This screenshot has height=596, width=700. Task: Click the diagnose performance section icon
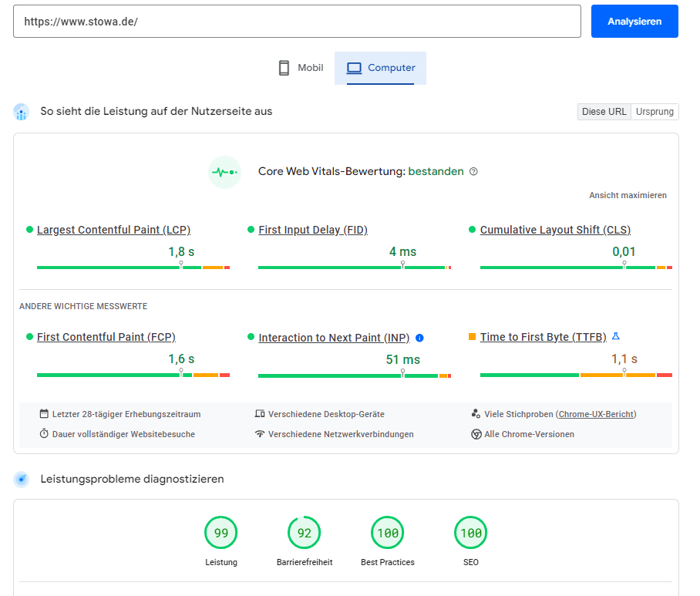pyautogui.click(x=22, y=480)
